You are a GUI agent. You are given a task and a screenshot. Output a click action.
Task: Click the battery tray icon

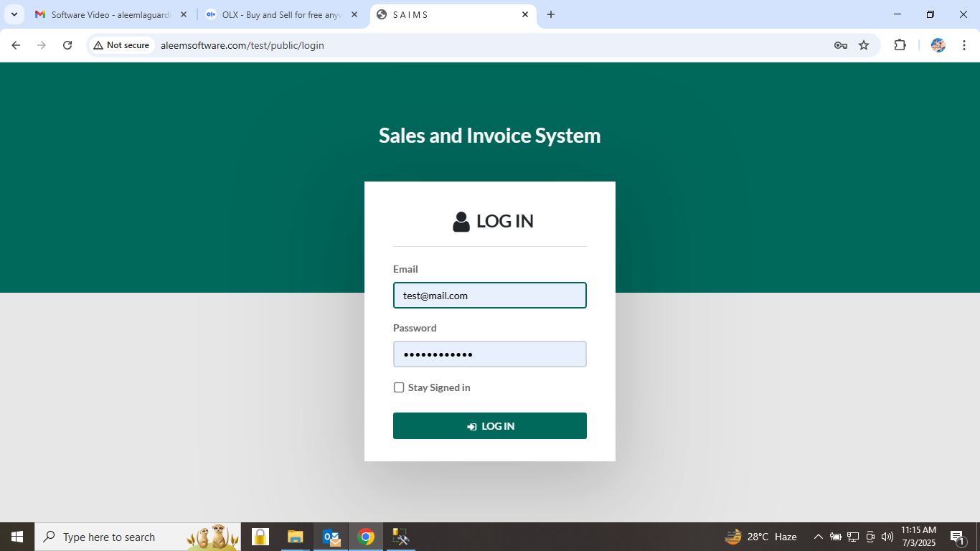[x=835, y=537]
